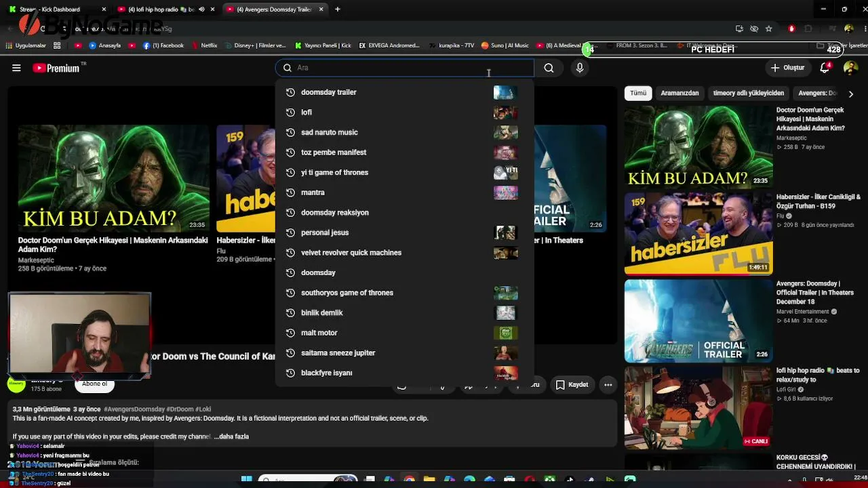Expand description with '...daha fazla'
This screenshot has height=488, width=868.
tap(231, 436)
